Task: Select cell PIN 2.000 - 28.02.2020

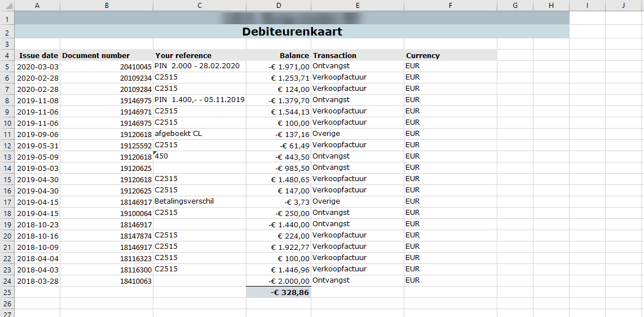Action: pos(200,67)
